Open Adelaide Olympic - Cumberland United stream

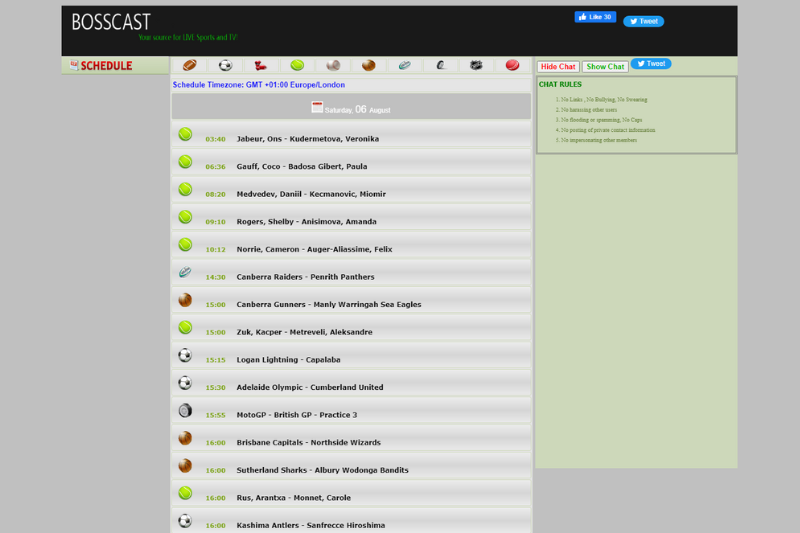point(310,387)
